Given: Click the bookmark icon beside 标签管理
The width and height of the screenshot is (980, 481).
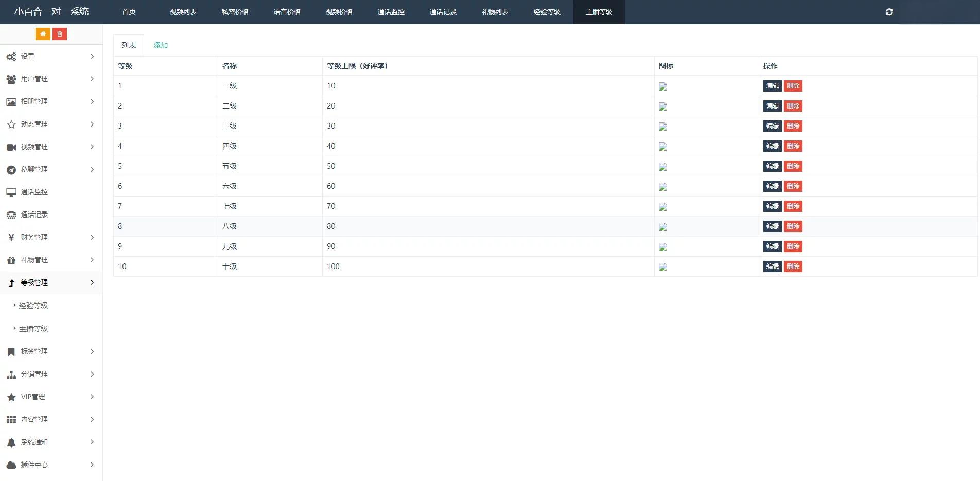Looking at the screenshot, I should [11, 352].
